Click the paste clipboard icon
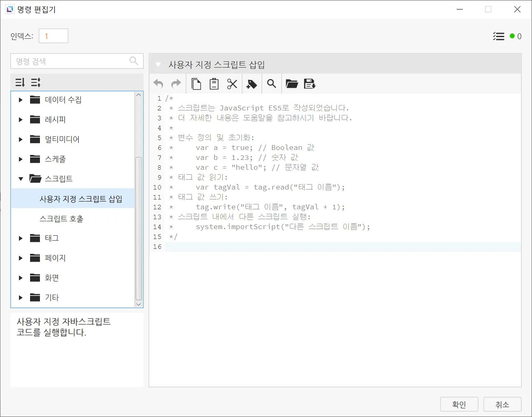This screenshot has height=417, width=532. [214, 84]
